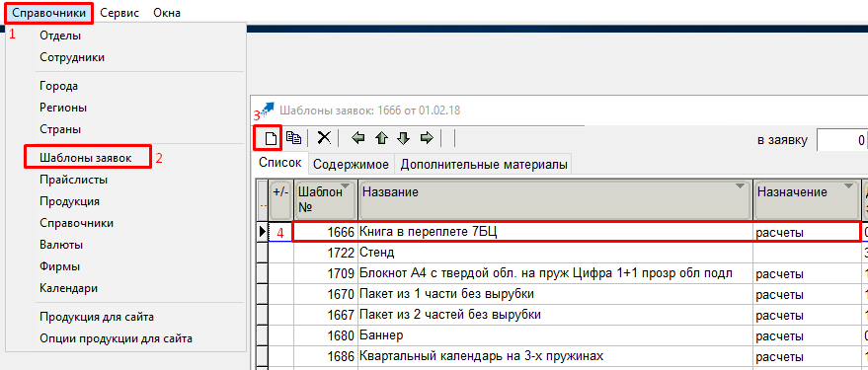Click template number 1709 cell
Image resolution: width=868 pixels, height=370 pixels.
coord(326,273)
